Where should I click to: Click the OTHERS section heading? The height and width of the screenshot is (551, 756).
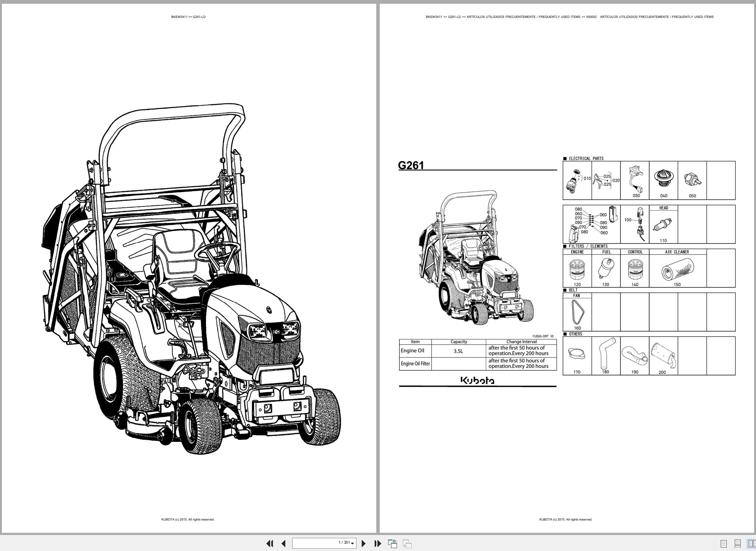pos(576,334)
